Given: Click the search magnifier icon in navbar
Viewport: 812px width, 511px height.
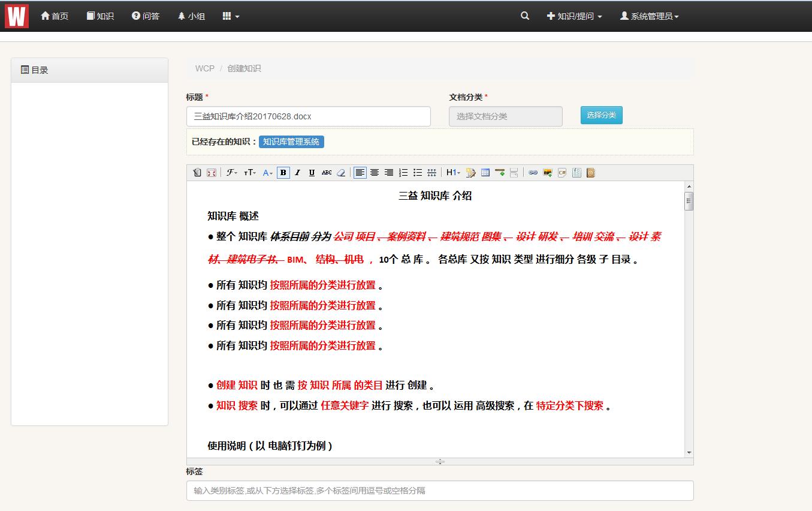Looking at the screenshot, I should tap(525, 16).
